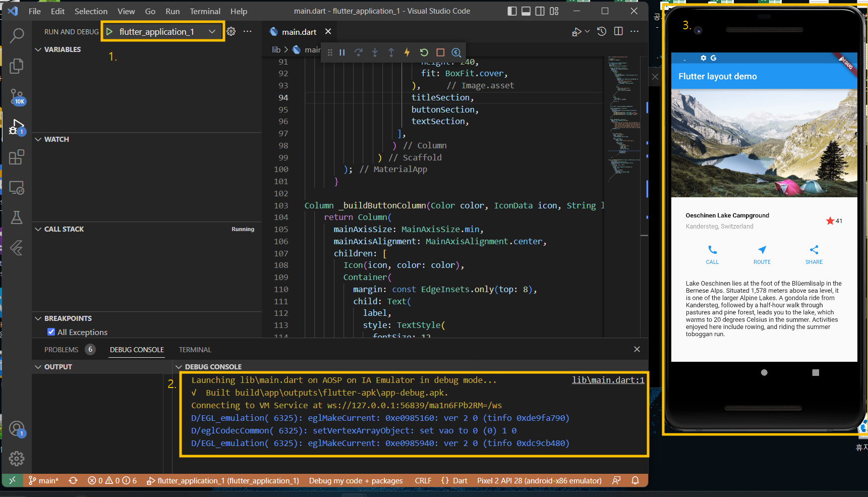The width and height of the screenshot is (868, 497).
Task: Tap the CALL button in emulator
Action: [x=712, y=254]
